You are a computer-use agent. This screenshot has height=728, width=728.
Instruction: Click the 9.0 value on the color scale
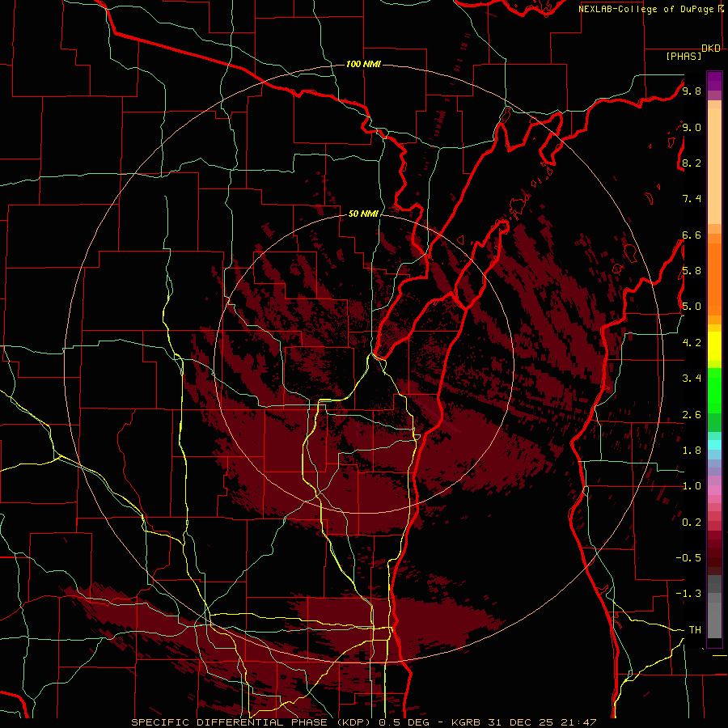(692, 127)
